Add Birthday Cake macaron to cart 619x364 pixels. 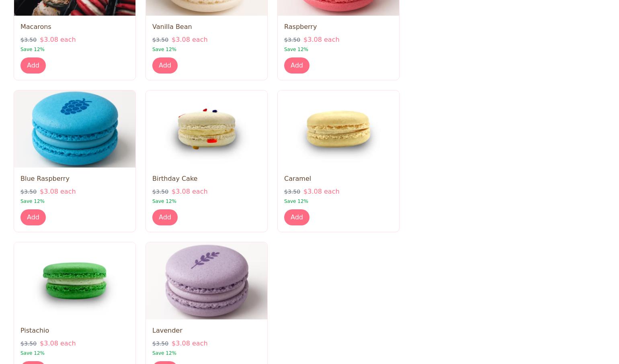(x=165, y=217)
